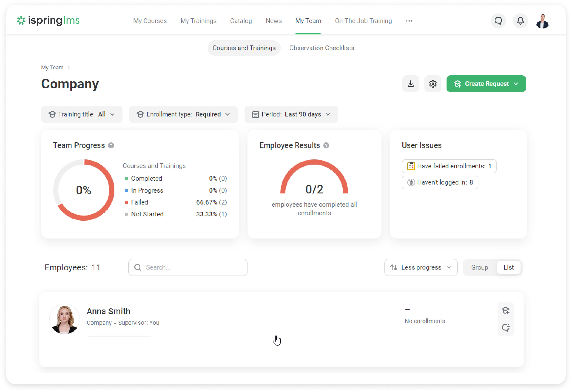The width and height of the screenshot is (572, 392).
Task: Open the notifications bell
Action: [x=520, y=21]
